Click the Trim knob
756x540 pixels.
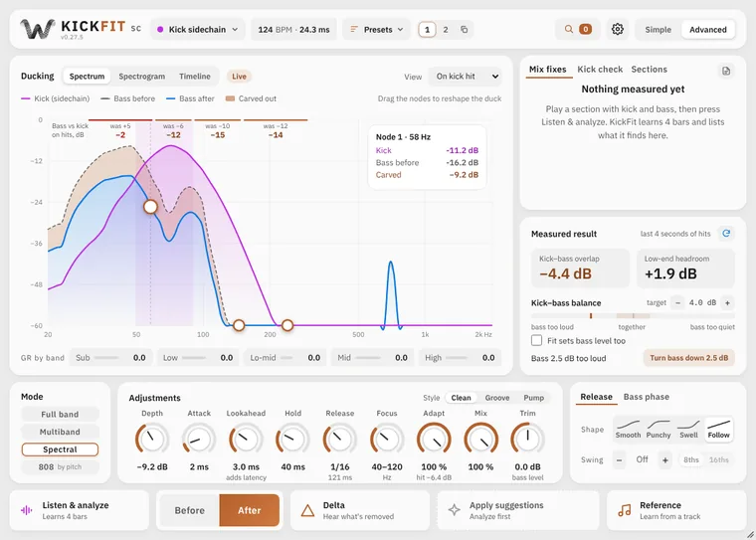[527, 440]
